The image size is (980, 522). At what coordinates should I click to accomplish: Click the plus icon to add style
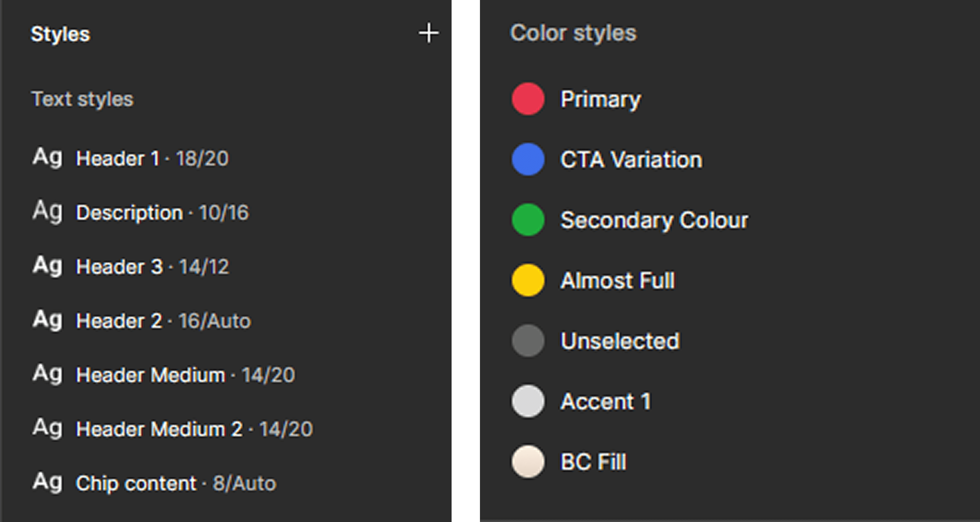click(x=429, y=33)
